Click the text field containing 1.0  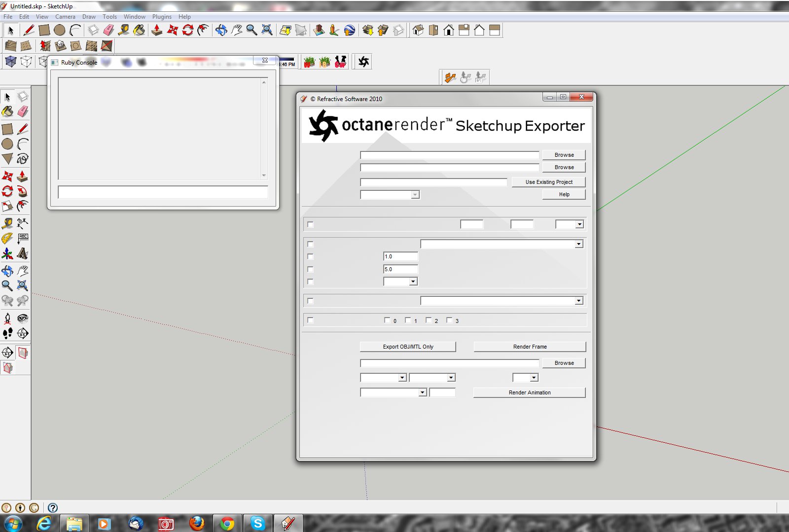pos(400,256)
